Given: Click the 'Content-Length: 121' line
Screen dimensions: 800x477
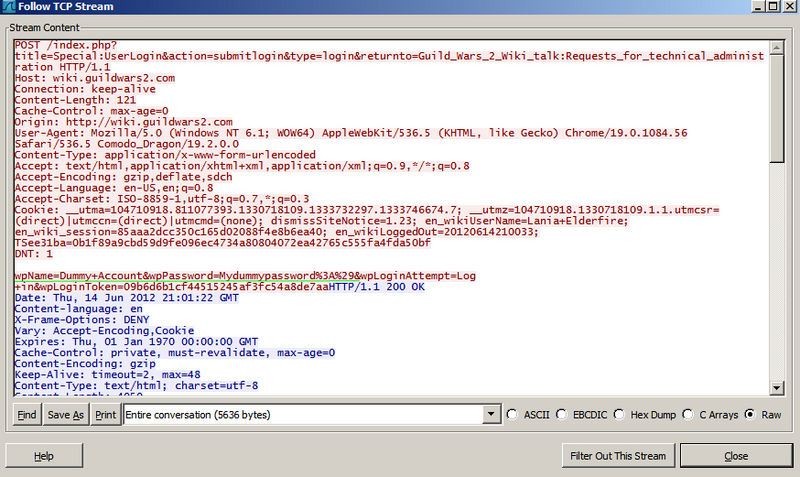Looking at the screenshot, I should (76, 100).
